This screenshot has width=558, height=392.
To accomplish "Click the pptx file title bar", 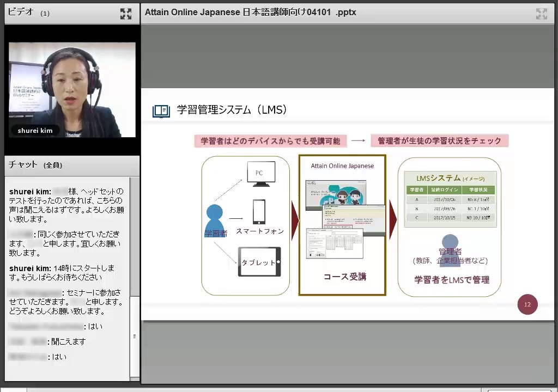I will (x=251, y=12).
